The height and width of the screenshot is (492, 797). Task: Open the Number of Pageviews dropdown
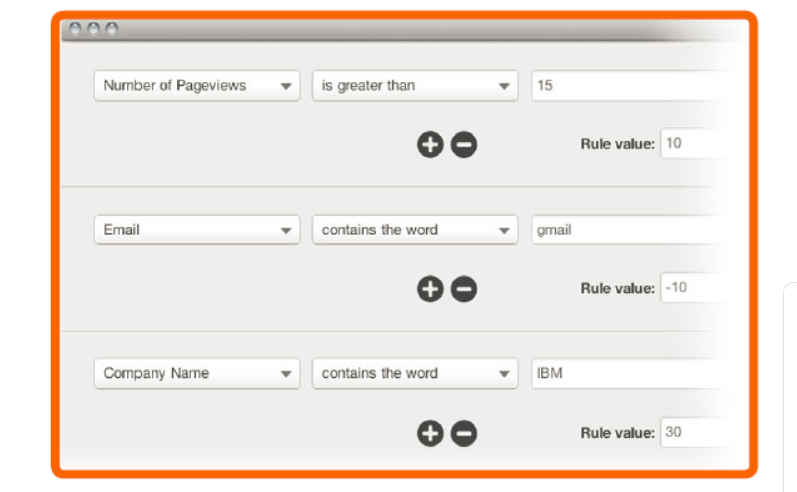coord(197,86)
